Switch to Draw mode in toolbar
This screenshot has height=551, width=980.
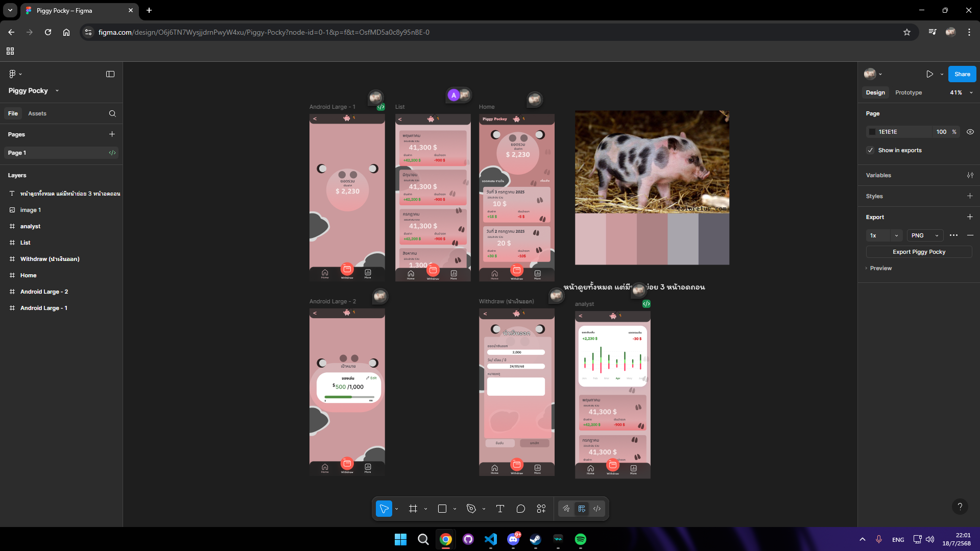pos(566,509)
